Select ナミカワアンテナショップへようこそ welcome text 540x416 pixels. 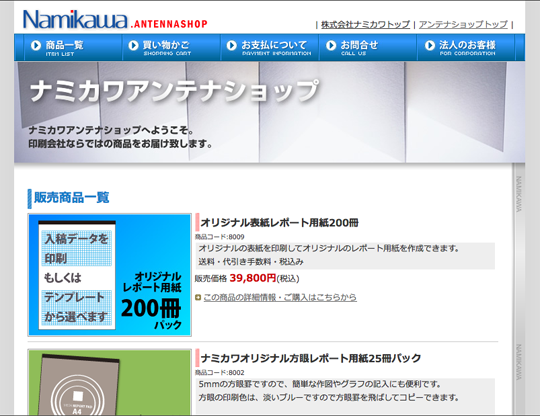[x=111, y=131]
